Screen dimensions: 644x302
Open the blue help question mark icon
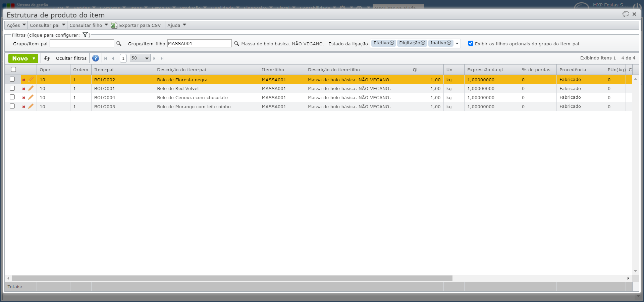pos(96,58)
